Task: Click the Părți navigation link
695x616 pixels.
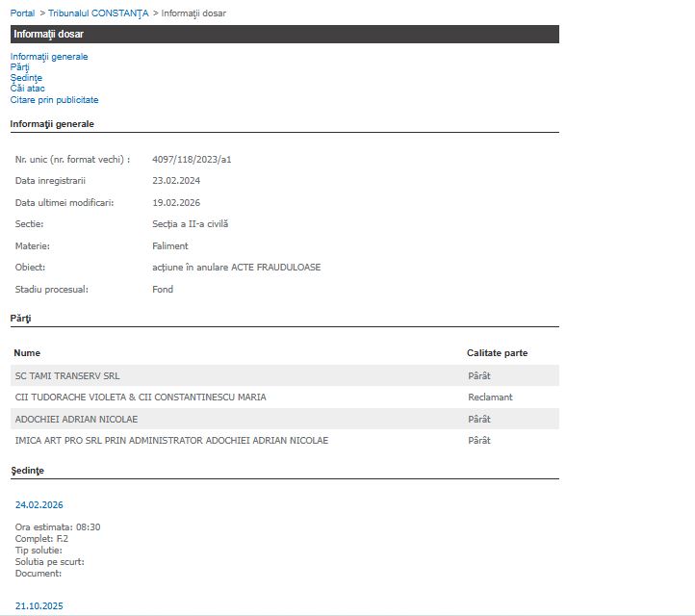Action: 20,67
